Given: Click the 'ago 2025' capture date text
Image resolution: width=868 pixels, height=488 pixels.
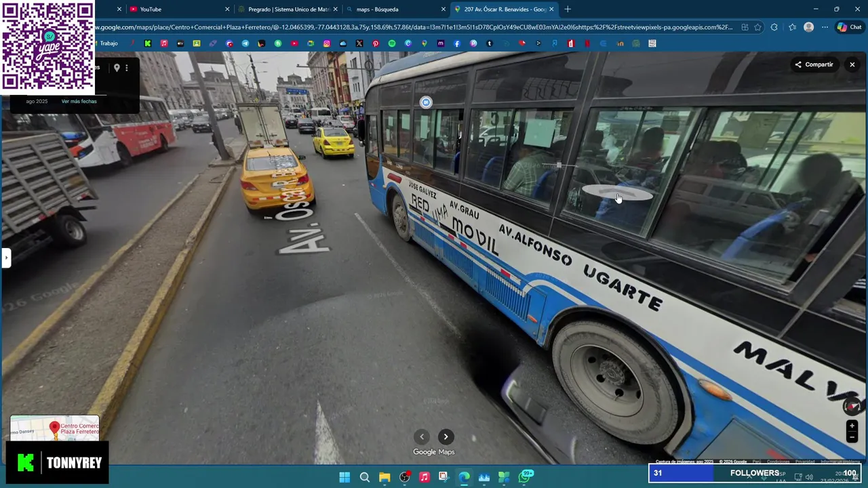Looking at the screenshot, I should pyautogui.click(x=37, y=101).
